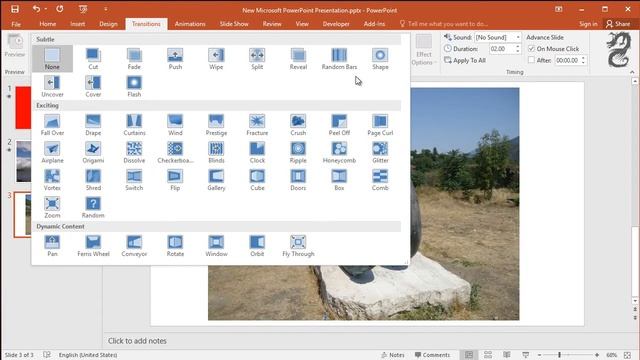Click the Duration value field

[502, 49]
